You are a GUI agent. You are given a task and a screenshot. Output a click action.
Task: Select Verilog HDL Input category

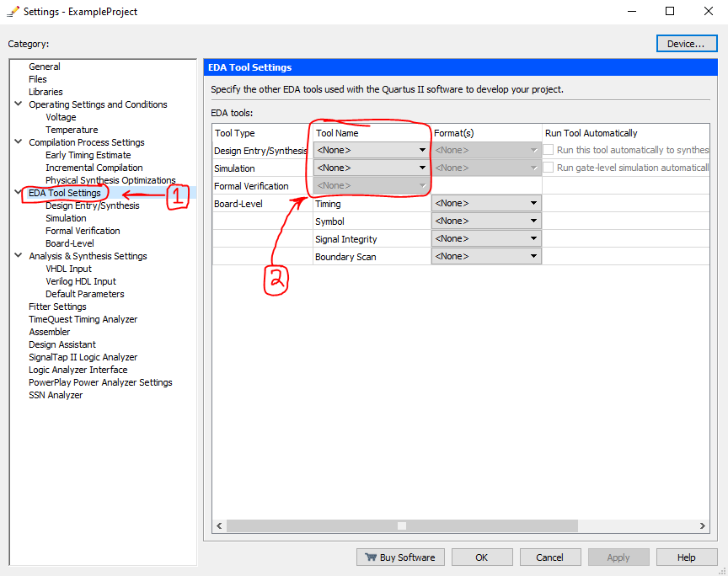[81, 281]
